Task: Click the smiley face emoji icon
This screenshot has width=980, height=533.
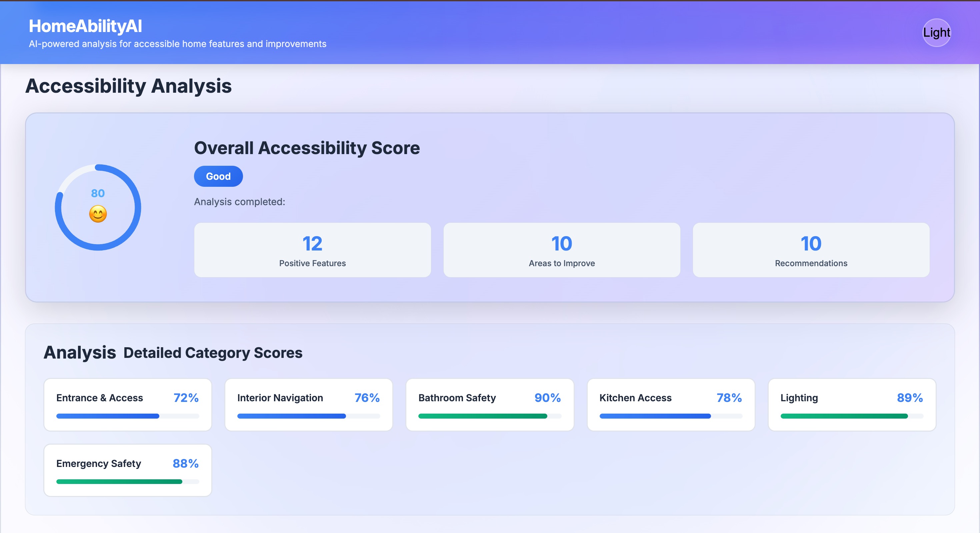Action: click(x=98, y=214)
